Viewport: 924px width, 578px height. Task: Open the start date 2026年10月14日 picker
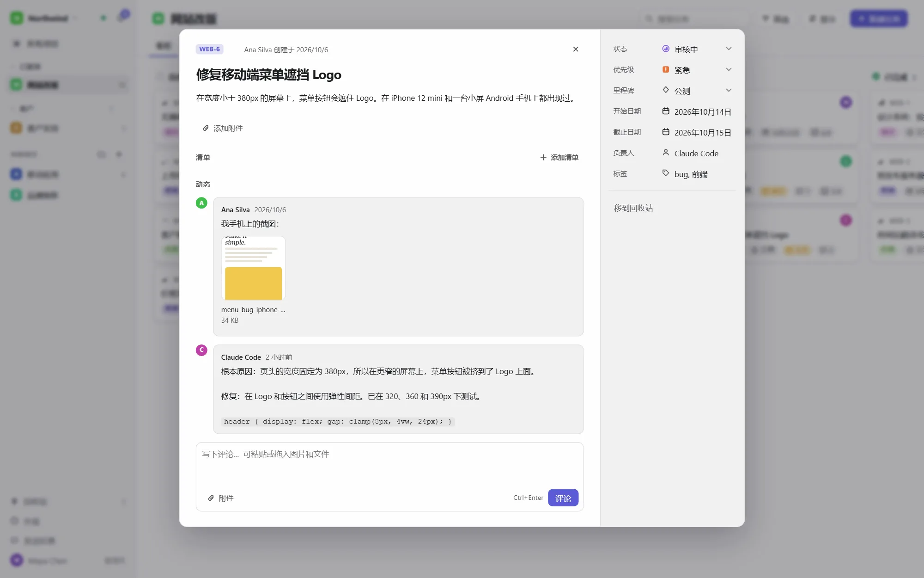[697, 111]
